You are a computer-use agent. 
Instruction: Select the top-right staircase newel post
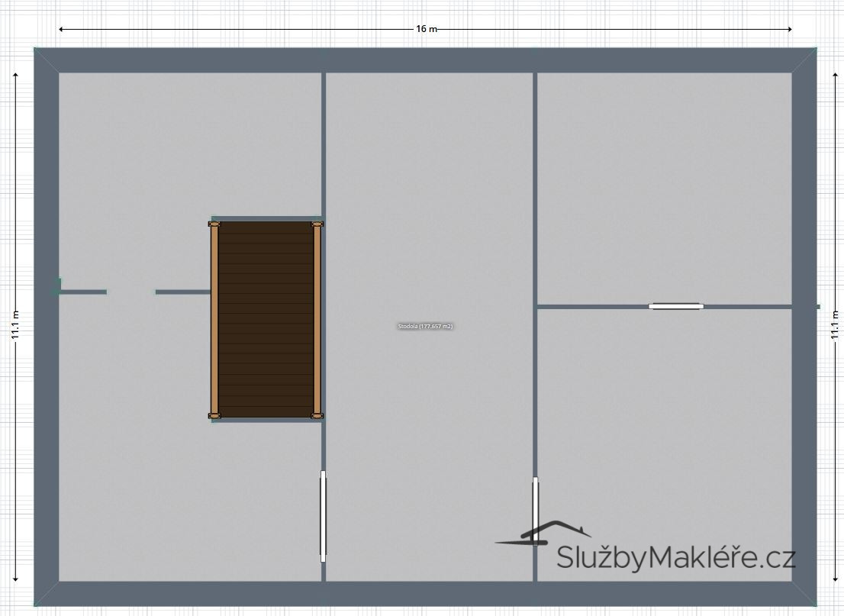coord(317,224)
